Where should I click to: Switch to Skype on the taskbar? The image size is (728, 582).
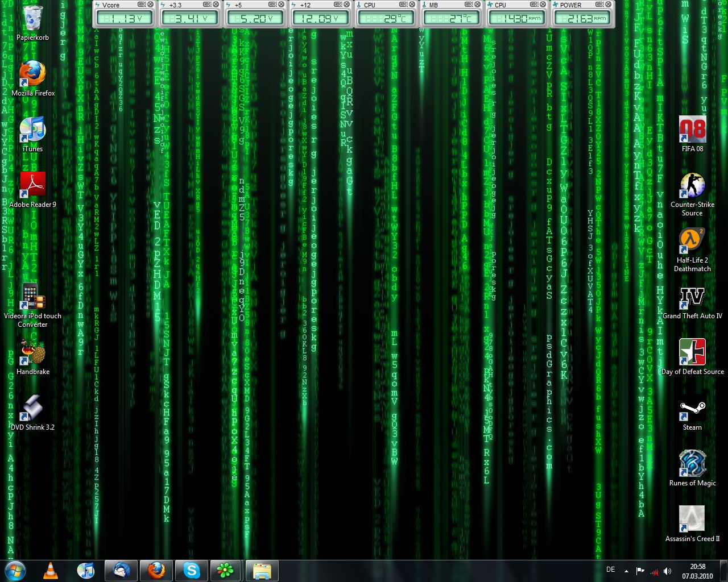point(192,571)
